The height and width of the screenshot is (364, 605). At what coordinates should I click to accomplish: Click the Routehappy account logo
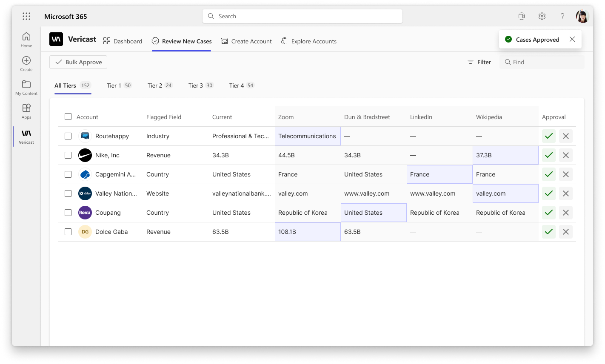pos(85,136)
